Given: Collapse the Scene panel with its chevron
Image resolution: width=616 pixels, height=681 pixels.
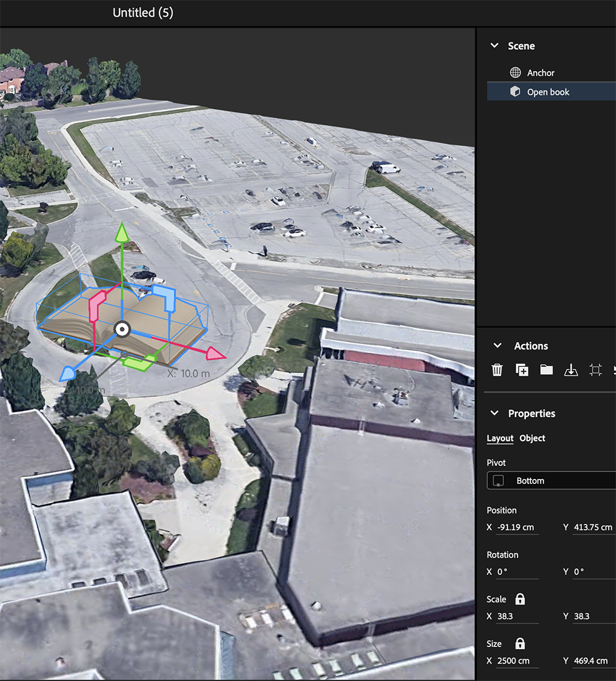Looking at the screenshot, I should point(494,45).
